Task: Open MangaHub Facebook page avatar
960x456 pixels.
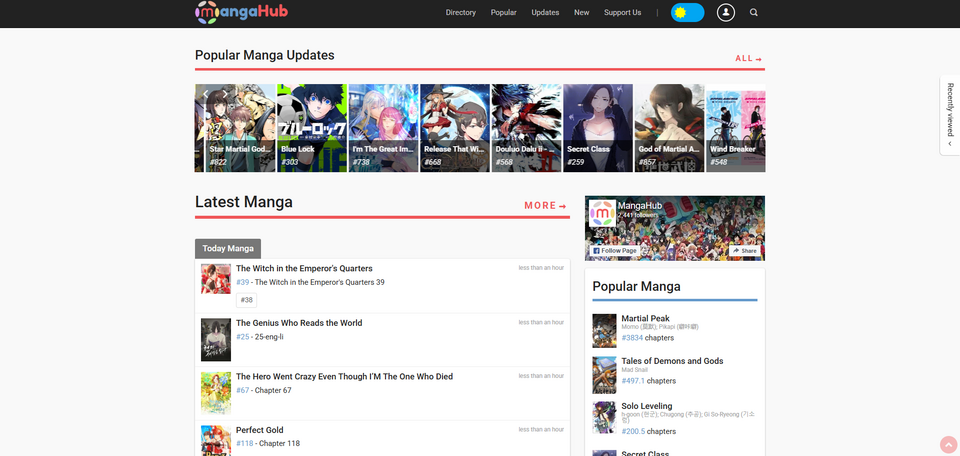Action: pyautogui.click(x=602, y=212)
